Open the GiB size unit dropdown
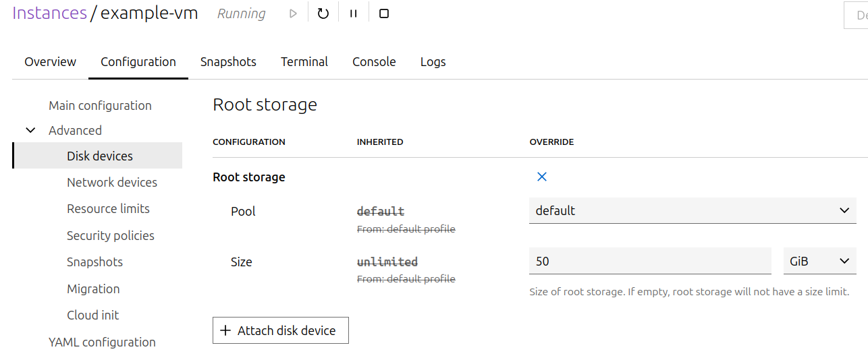This screenshot has height=362, width=868. pos(819,262)
